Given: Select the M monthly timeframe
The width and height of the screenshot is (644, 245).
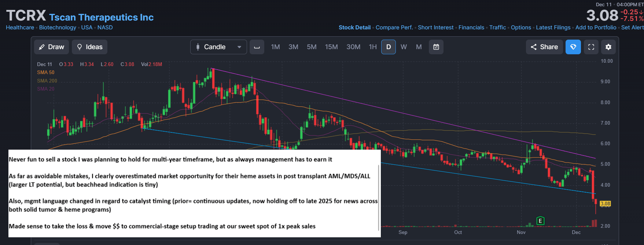Looking at the screenshot, I should point(419,47).
